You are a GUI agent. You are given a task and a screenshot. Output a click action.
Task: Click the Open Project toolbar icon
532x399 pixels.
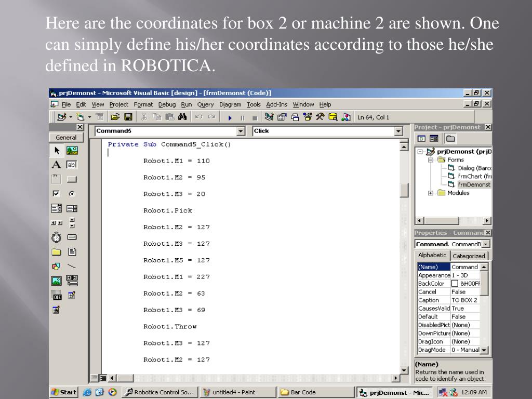click(x=115, y=117)
